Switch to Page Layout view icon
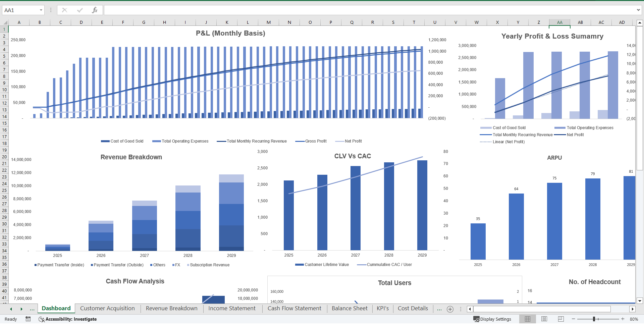 [x=544, y=319]
